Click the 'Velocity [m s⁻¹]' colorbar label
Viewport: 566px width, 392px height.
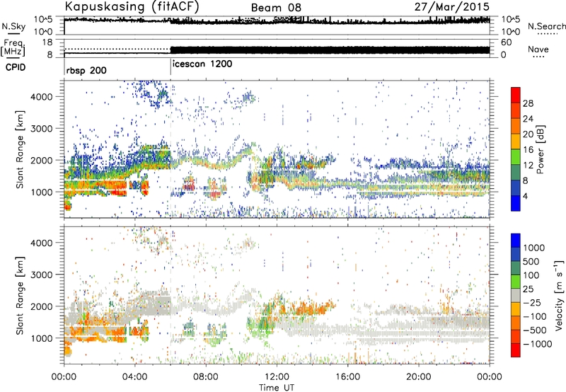[x=559, y=295]
